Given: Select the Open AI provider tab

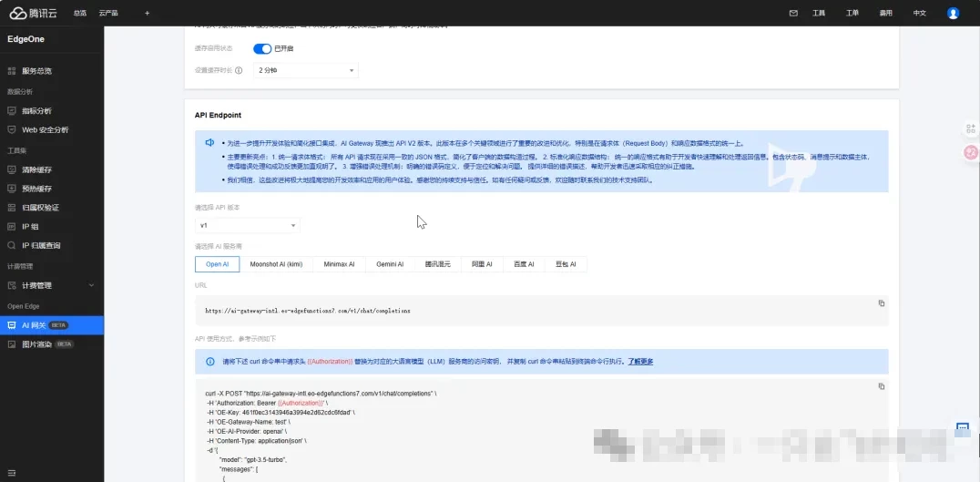Looking at the screenshot, I should click(218, 264).
